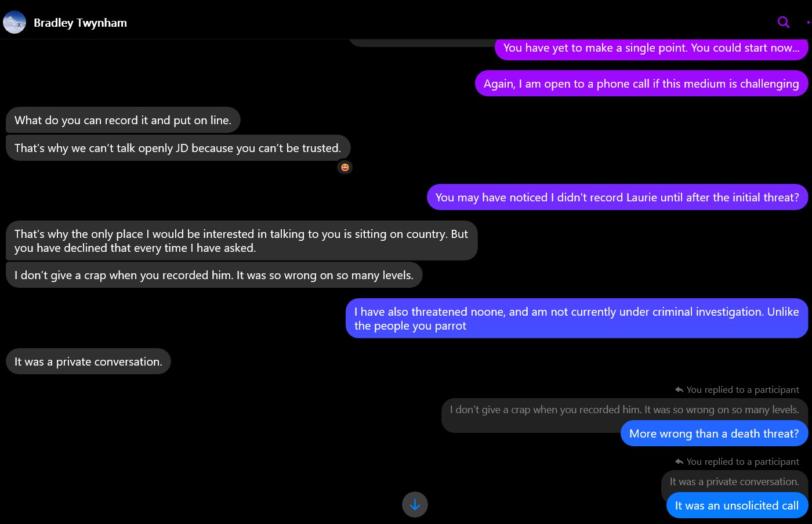This screenshot has height=524, width=812.
Task: Click the "You have yet to make a single point" message
Action: tap(651, 48)
